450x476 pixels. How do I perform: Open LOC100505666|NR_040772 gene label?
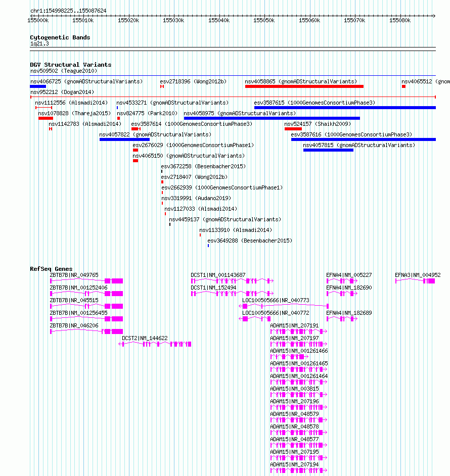(276, 313)
